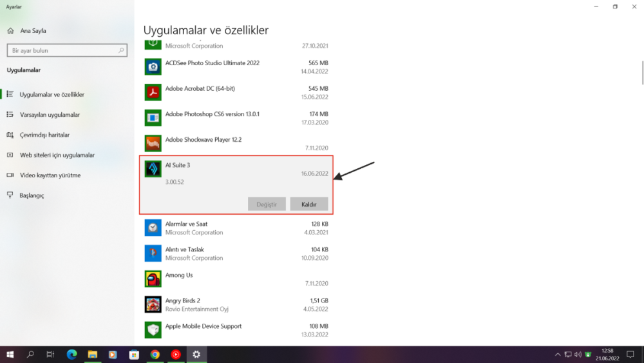The height and width of the screenshot is (363, 644).
Task: Click the Among Us app icon
Action: pos(153,279)
